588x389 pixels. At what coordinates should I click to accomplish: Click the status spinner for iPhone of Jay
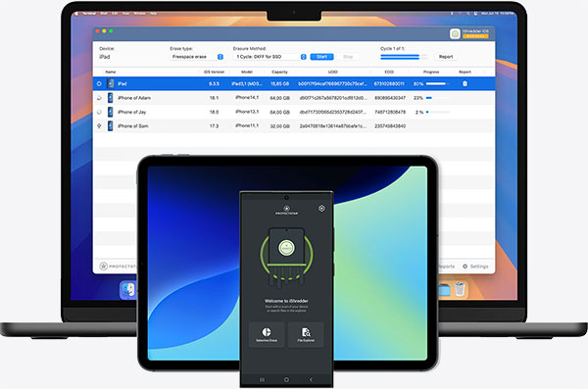pos(99,112)
